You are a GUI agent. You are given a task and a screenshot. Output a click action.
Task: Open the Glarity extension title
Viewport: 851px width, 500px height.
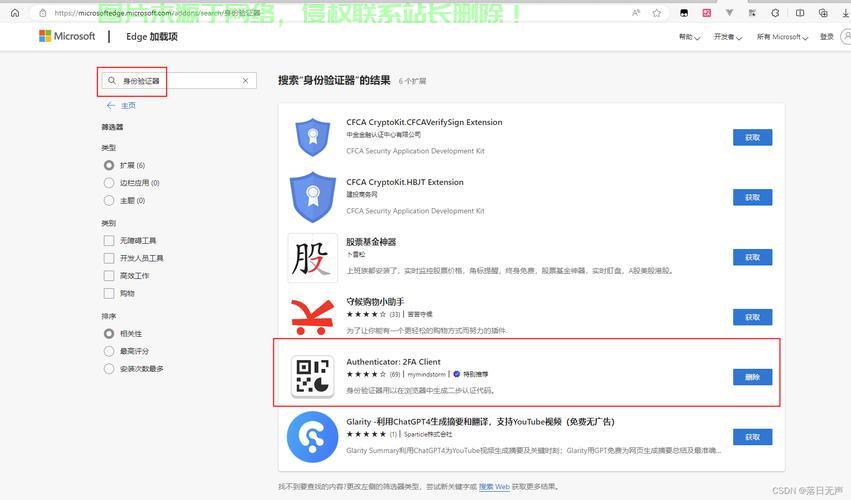click(x=480, y=421)
